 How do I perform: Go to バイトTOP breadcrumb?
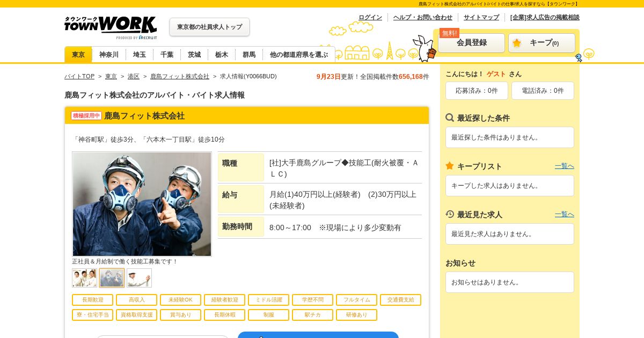[79, 76]
